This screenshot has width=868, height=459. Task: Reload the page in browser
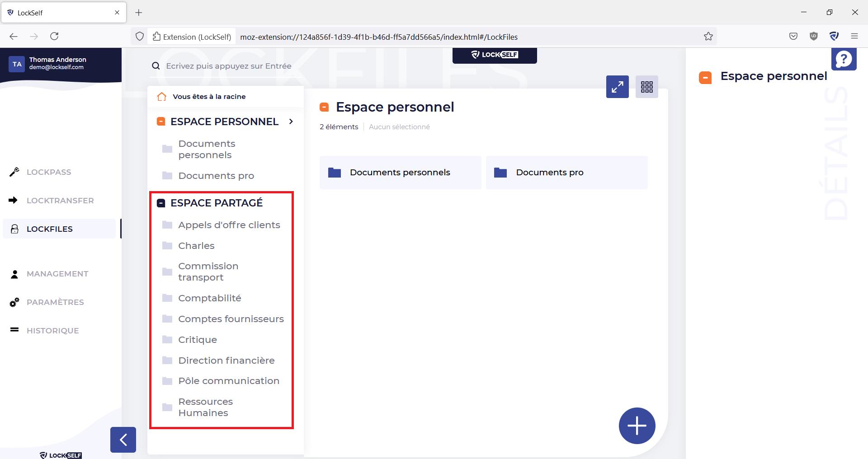54,36
